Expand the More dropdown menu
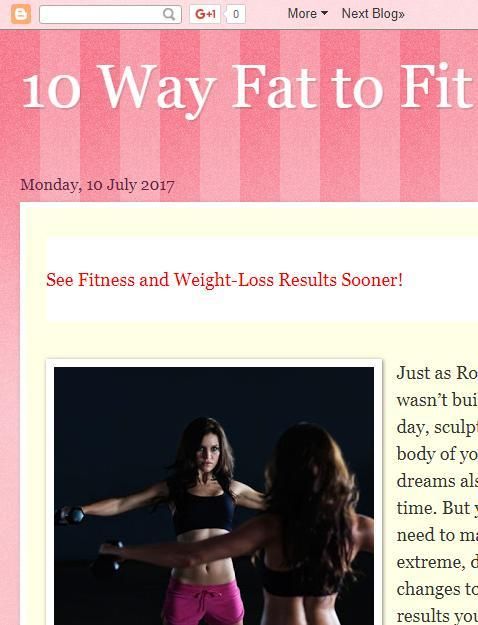The width and height of the screenshot is (478, 625). pos(308,14)
